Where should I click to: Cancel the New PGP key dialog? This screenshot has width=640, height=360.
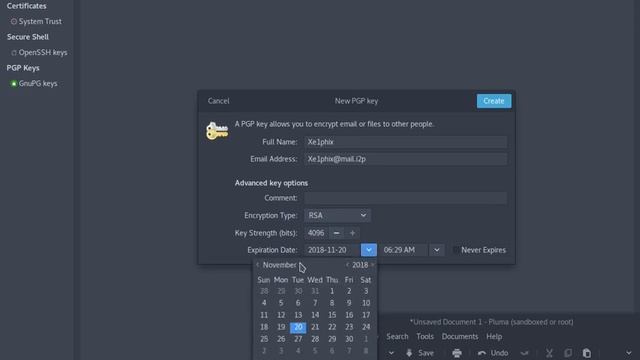218,101
